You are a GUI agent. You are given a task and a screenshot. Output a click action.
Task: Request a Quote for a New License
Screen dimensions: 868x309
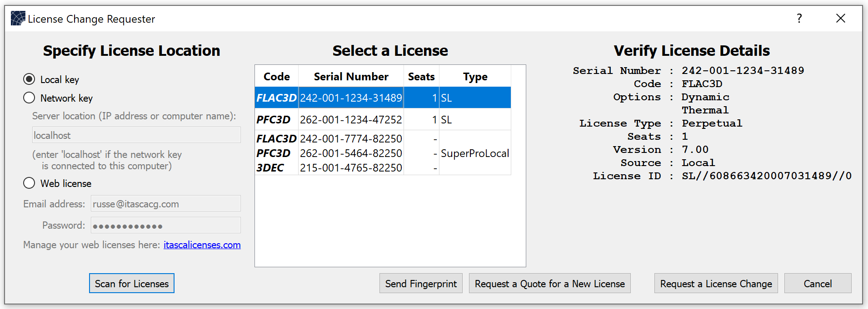click(x=549, y=284)
